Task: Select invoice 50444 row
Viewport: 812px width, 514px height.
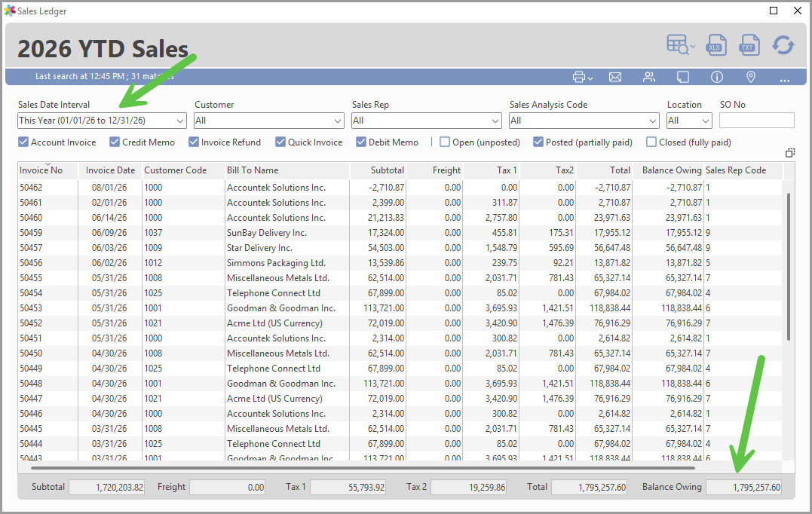Action: (400, 444)
